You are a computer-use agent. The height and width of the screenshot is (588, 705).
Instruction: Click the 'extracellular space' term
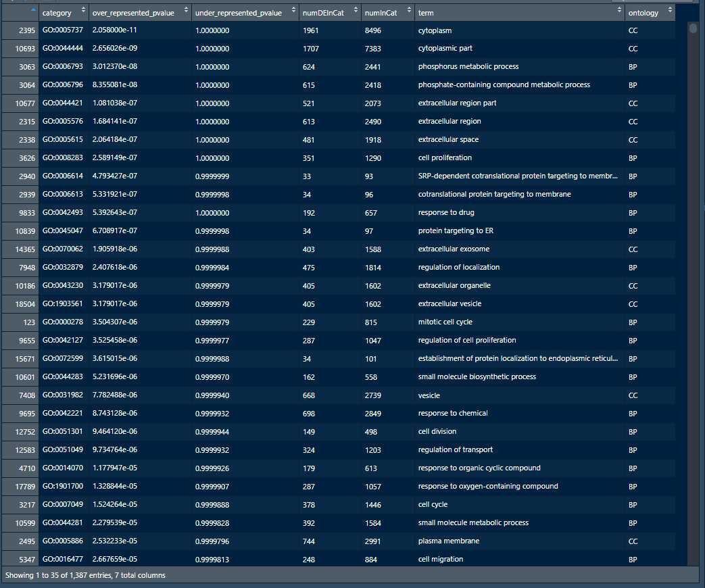(448, 139)
